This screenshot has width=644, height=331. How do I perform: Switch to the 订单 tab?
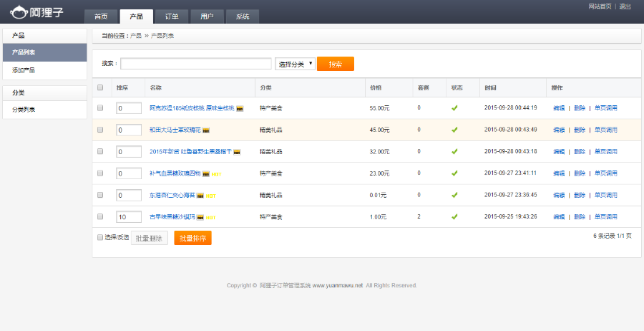pos(172,16)
